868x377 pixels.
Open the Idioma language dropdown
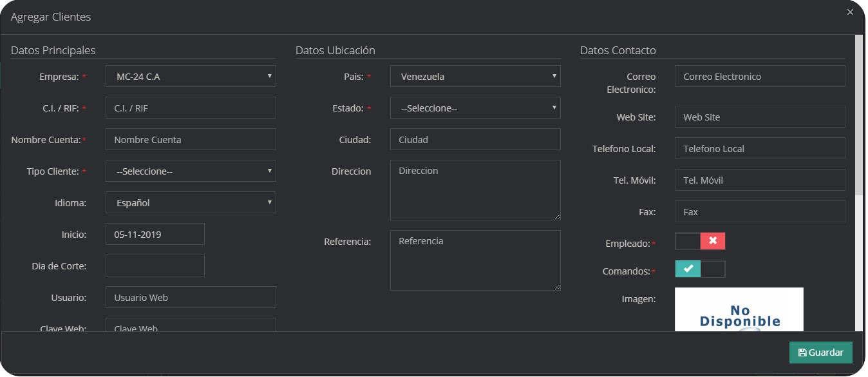pyautogui.click(x=191, y=203)
